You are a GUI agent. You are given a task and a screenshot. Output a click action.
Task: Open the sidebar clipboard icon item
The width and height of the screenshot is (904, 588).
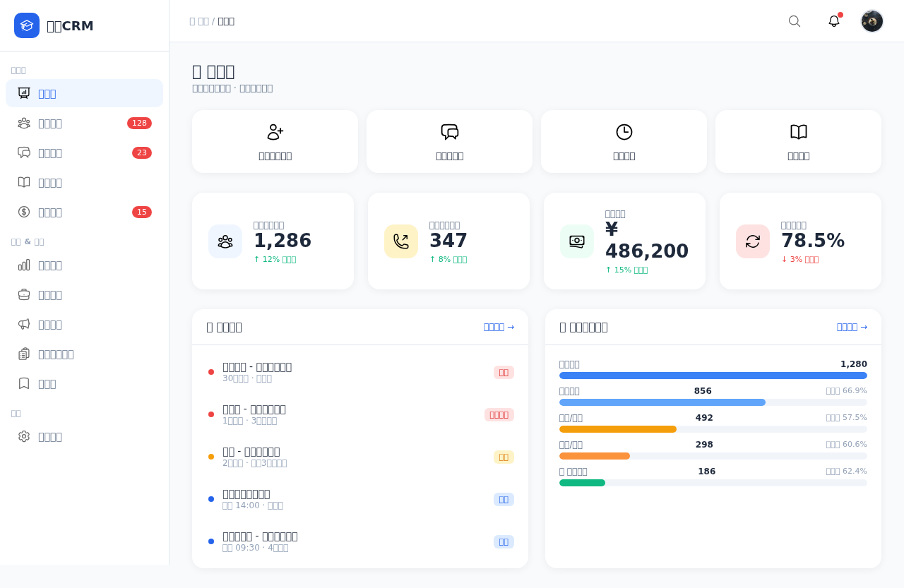point(84,354)
